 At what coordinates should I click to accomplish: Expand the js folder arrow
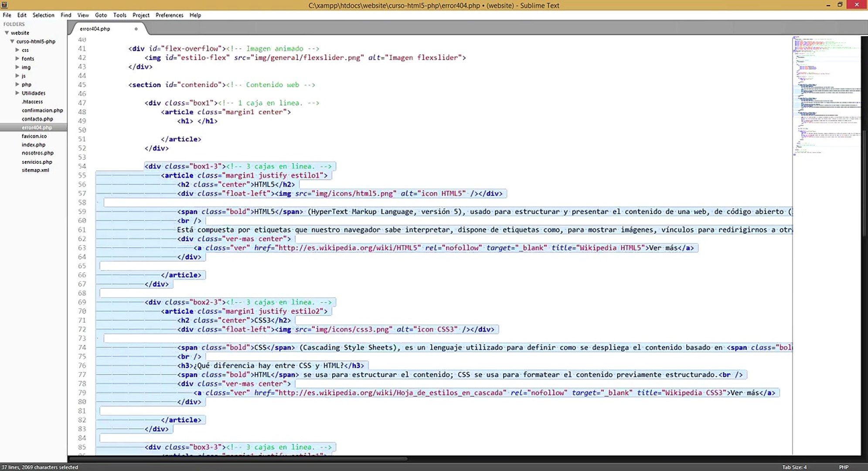[17, 76]
